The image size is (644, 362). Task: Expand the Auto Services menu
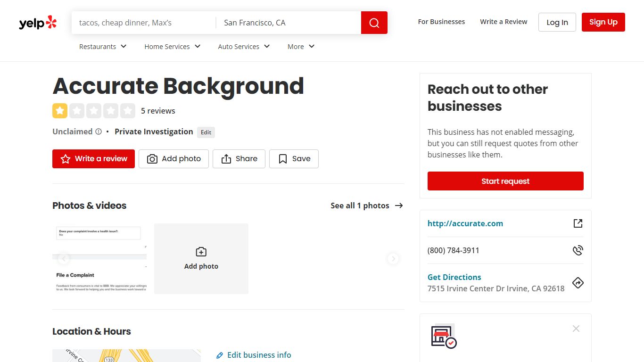(x=244, y=47)
